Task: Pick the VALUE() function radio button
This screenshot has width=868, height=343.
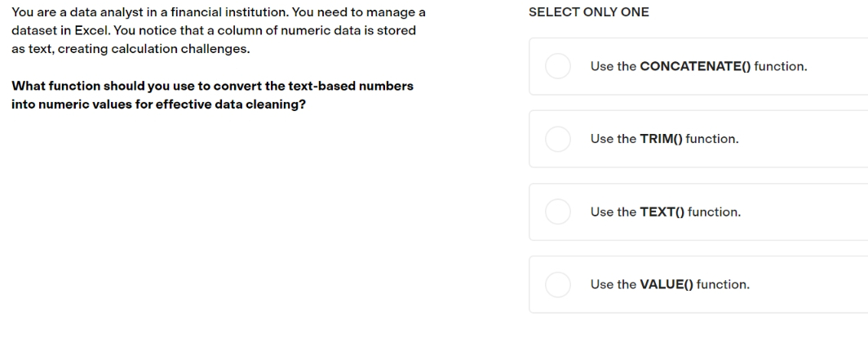Action: 558,285
